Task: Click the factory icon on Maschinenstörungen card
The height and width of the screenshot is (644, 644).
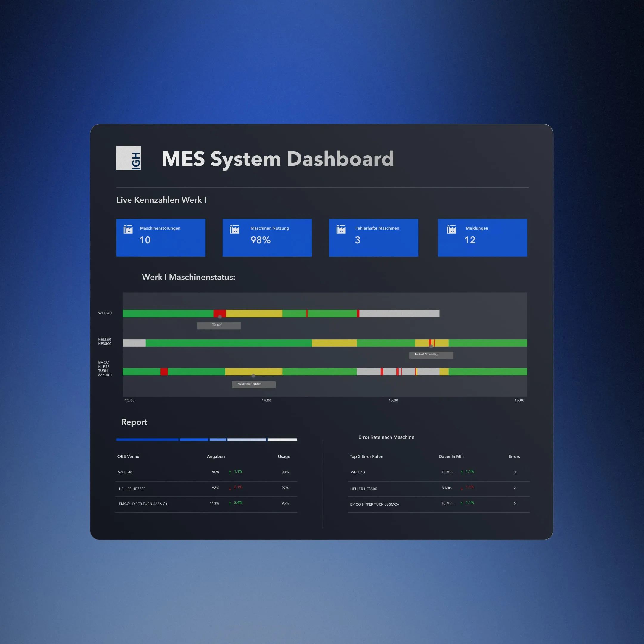Action: click(128, 229)
